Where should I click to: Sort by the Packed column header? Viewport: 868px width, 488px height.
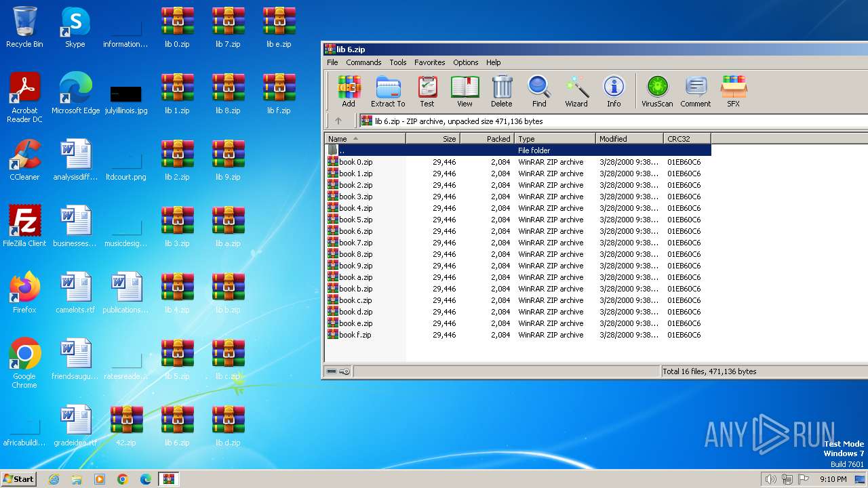pos(487,138)
